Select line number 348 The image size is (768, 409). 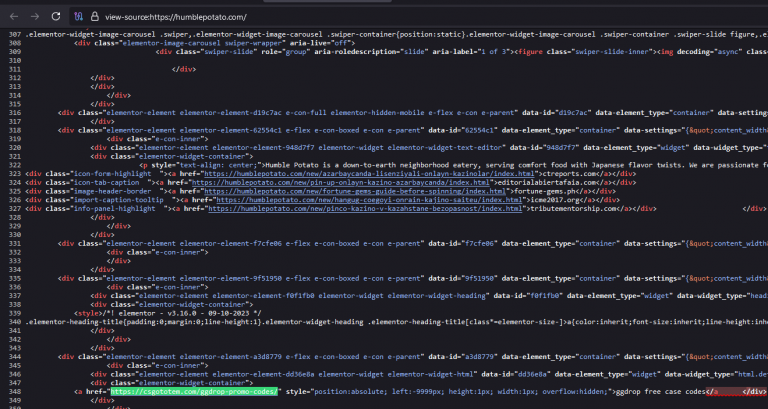[x=15, y=392]
